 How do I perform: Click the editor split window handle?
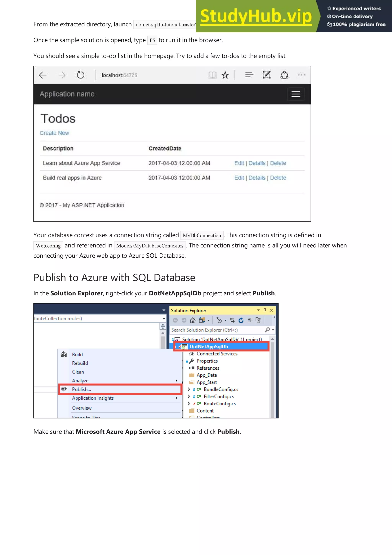pos(163,326)
